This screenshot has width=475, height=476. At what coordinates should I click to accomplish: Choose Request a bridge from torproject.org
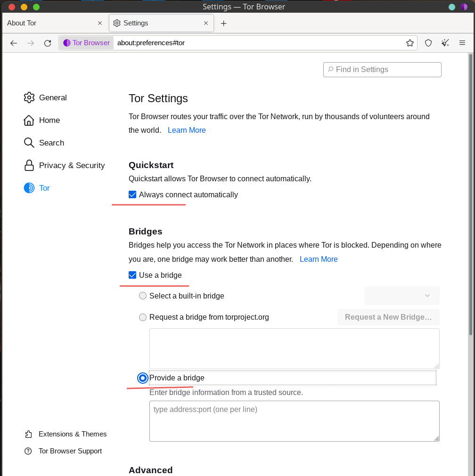point(142,317)
